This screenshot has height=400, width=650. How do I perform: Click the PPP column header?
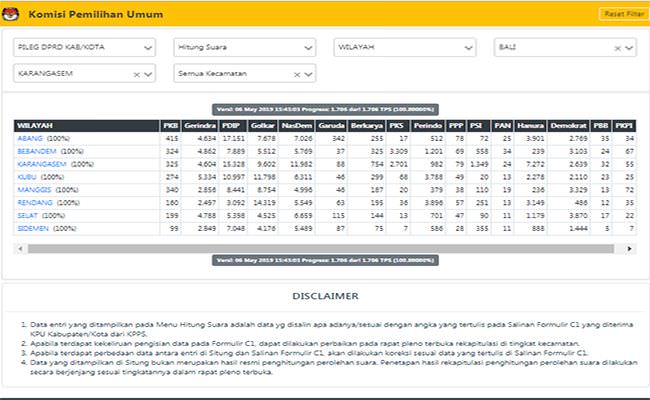[456, 126]
